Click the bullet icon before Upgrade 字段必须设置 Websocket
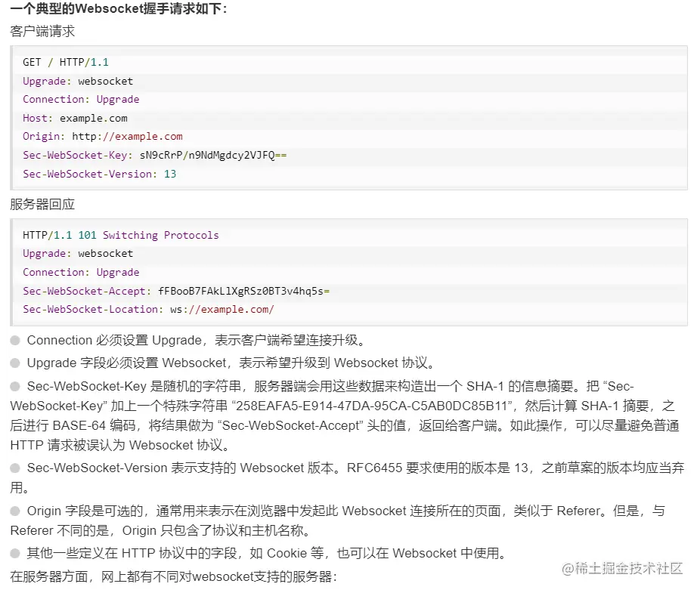The height and width of the screenshot is (593, 700). pos(14,363)
